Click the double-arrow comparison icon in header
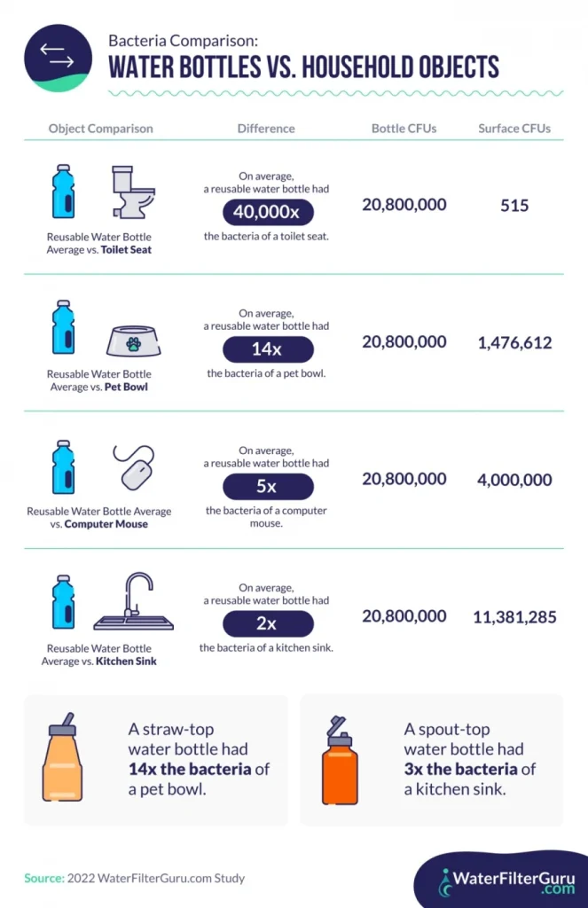The image size is (588, 908). [58, 55]
